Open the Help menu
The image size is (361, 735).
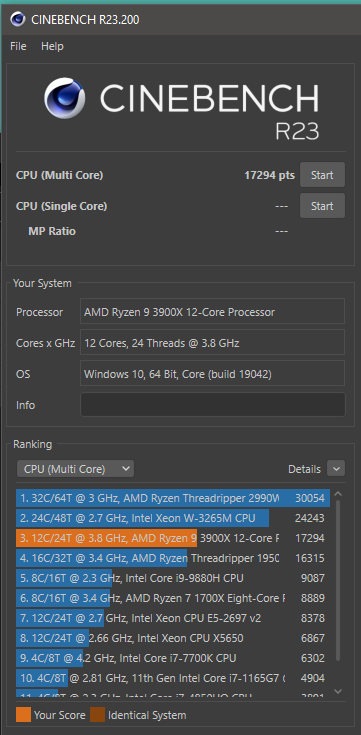[52, 46]
